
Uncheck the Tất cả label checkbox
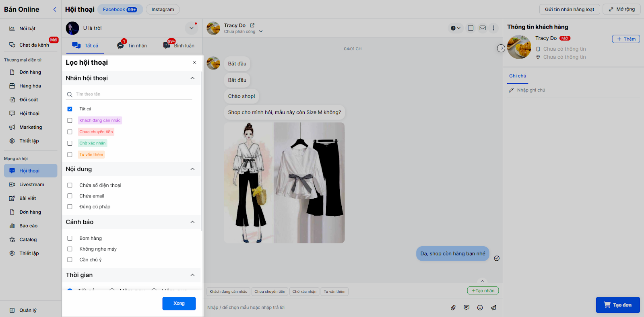click(70, 109)
